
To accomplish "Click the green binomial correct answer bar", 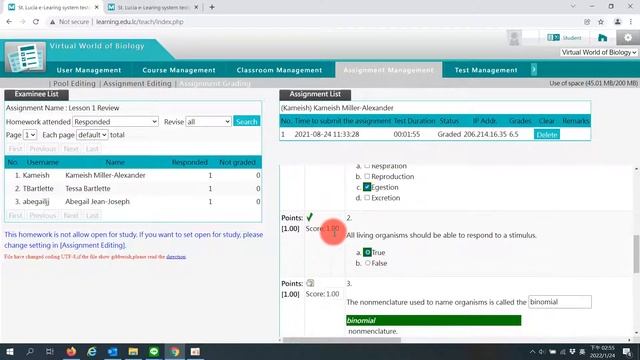I will 433,320.
